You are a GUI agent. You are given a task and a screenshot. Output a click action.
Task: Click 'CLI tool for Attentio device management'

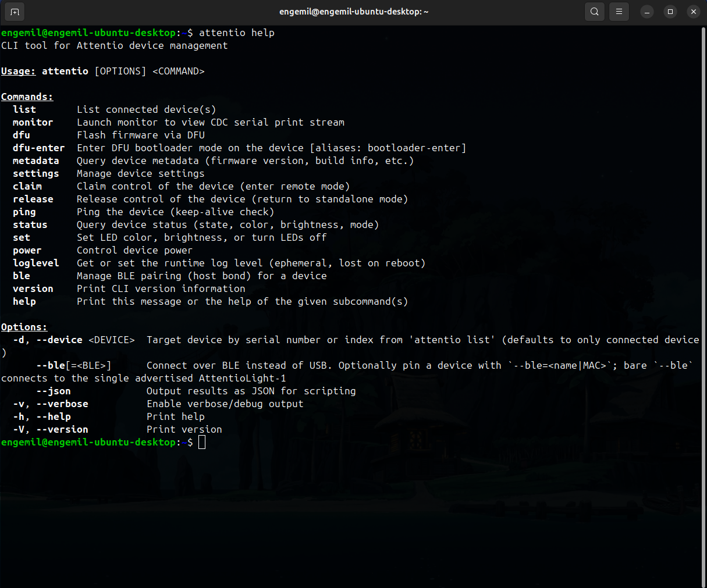point(115,46)
